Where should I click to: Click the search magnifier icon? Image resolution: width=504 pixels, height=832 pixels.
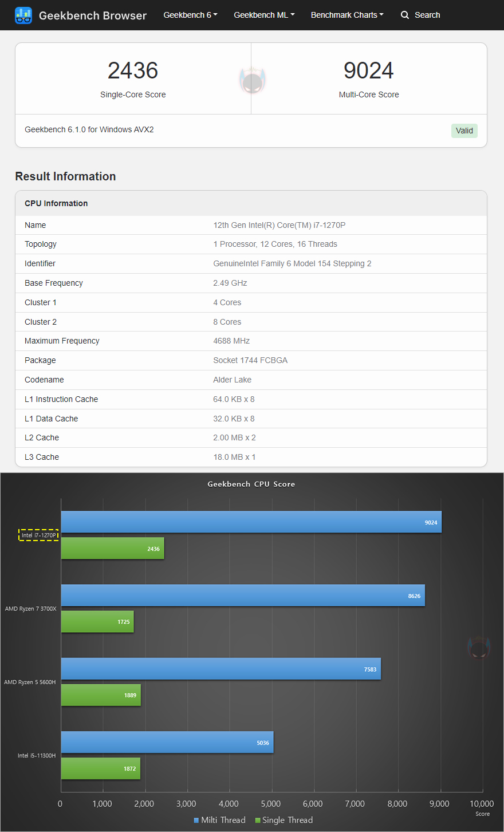tap(405, 15)
